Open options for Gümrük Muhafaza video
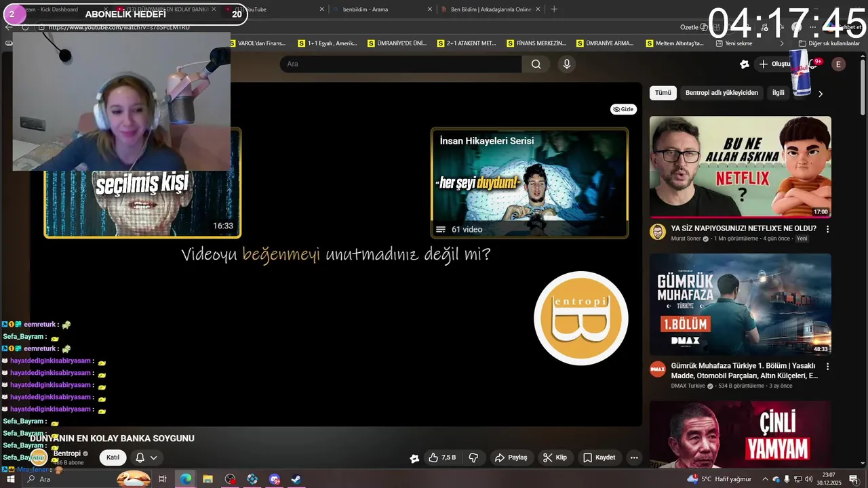Viewport: 868px width, 488px height. tap(827, 366)
